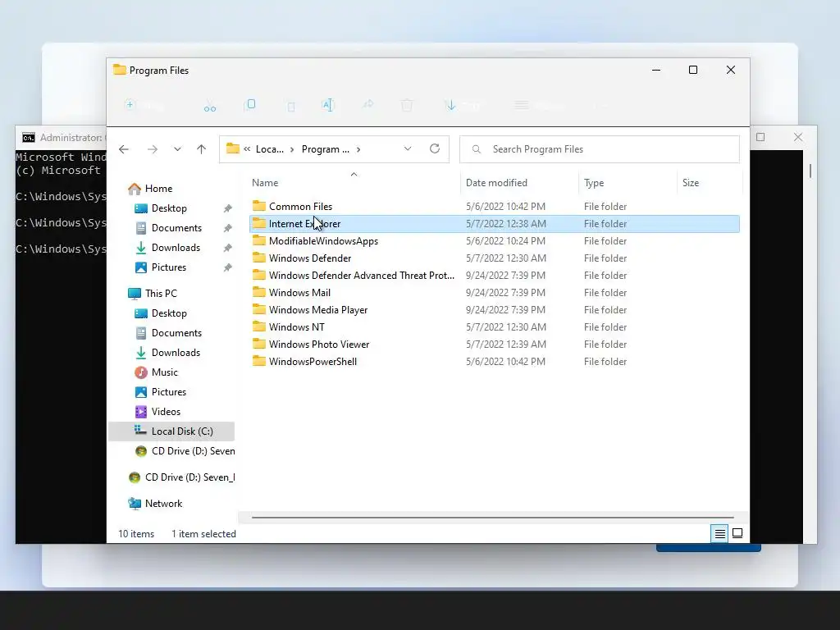Image resolution: width=840 pixels, height=630 pixels.
Task: Switch to details view layout icon
Action: pyautogui.click(x=719, y=533)
